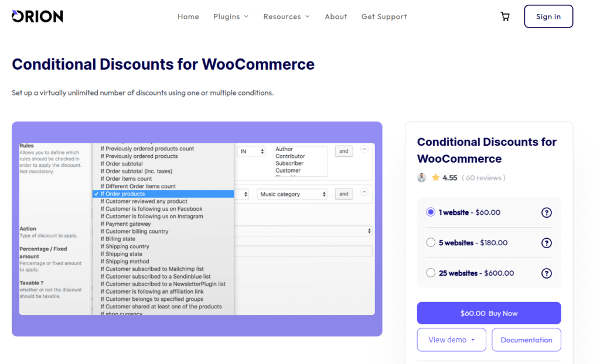The width and height of the screenshot is (600, 364).
Task: Click the plugin screenshot preview image
Action: tap(197, 229)
